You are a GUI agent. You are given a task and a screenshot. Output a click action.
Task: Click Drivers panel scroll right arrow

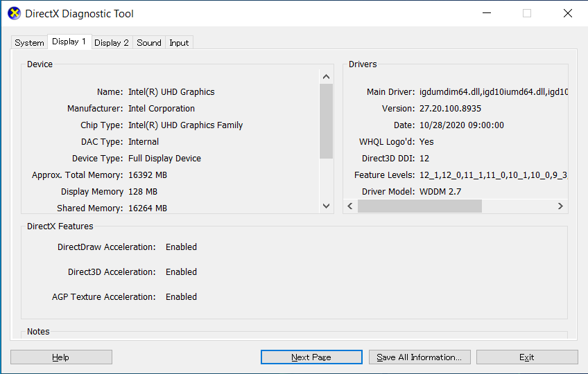click(561, 206)
